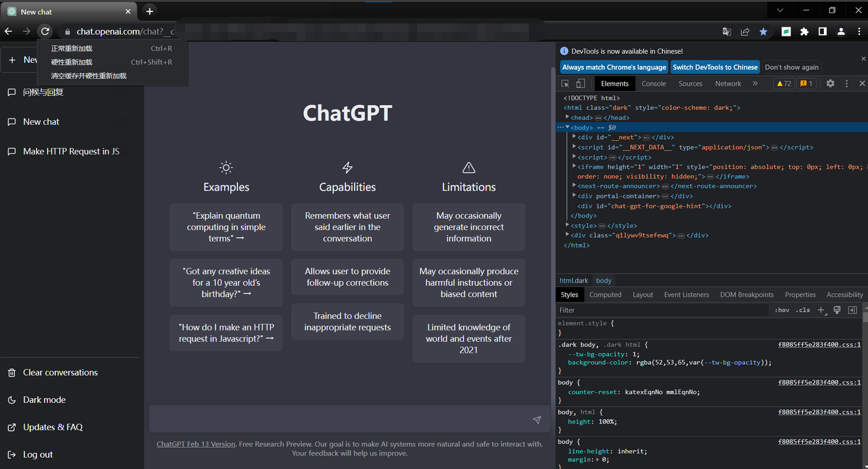Viewport: 868px width, 469px height.
Task: Click the Clear conversations trash icon
Action: [x=11, y=373]
